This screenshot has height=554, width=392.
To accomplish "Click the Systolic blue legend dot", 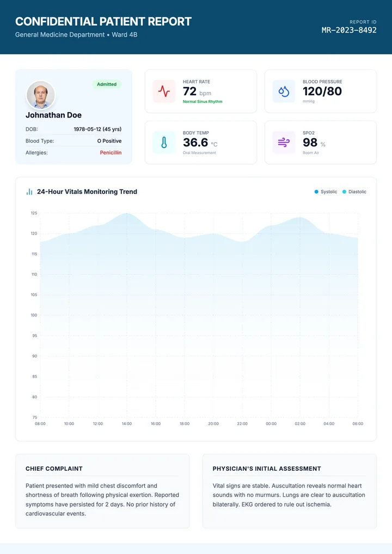I will [x=316, y=192].
